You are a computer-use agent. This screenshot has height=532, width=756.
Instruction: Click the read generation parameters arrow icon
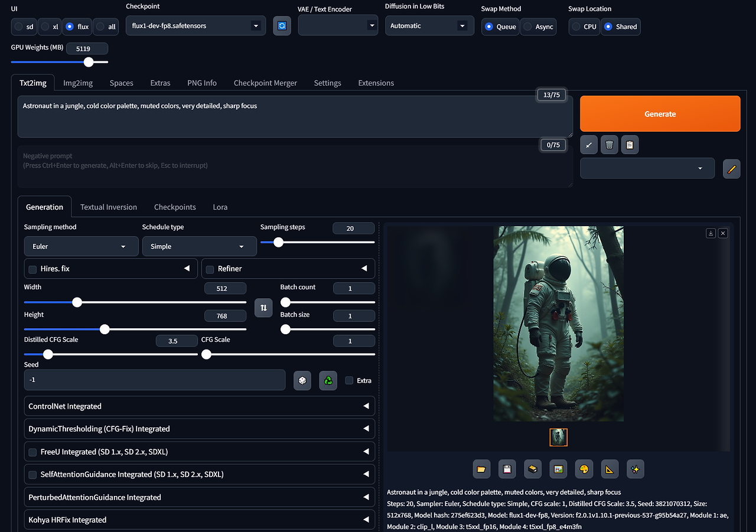coord(589,145)
